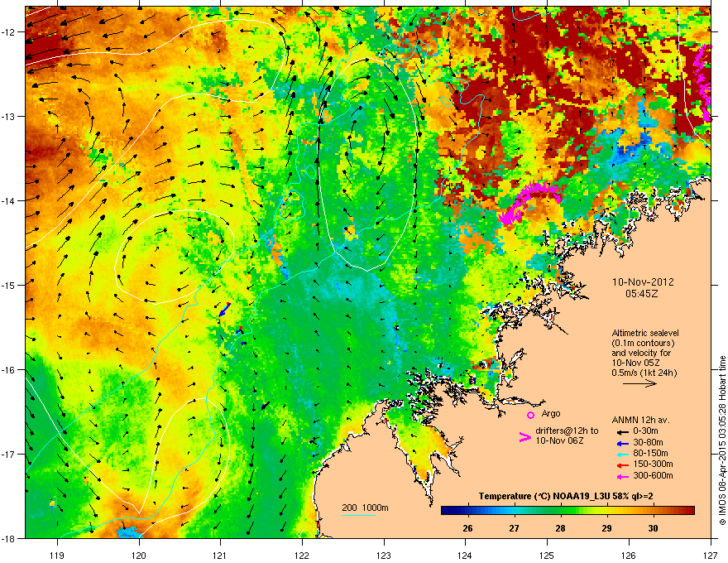Click the '(0.1m contours)' caption line
The height and width of the screenshot is (563, 728).
pyautogui.click(x=643, y=344)
